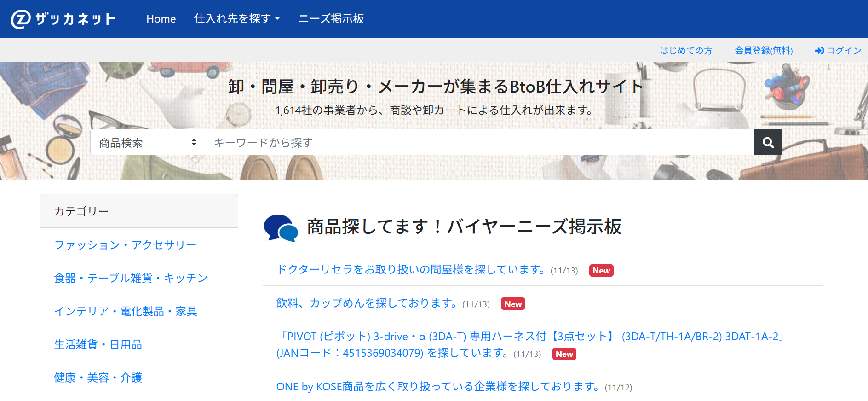Click the login arrow icon beside ログイン
Screen dimensions: 868x401
pos(819,51)
